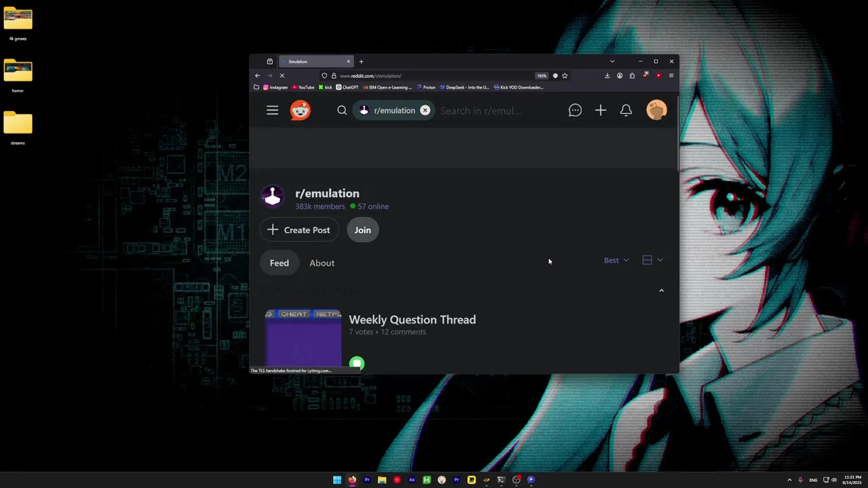868x488 pixels.
Task: Select the 'horror' desktop folder
Action: point(18,76)
